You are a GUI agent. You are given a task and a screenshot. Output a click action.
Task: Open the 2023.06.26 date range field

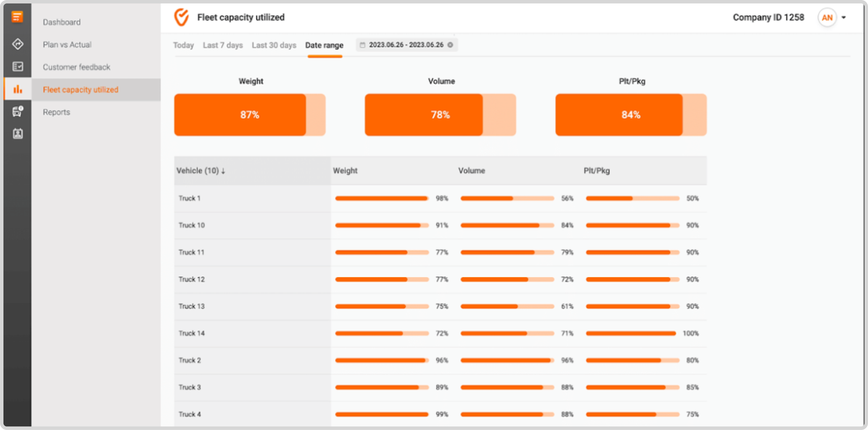407,45
